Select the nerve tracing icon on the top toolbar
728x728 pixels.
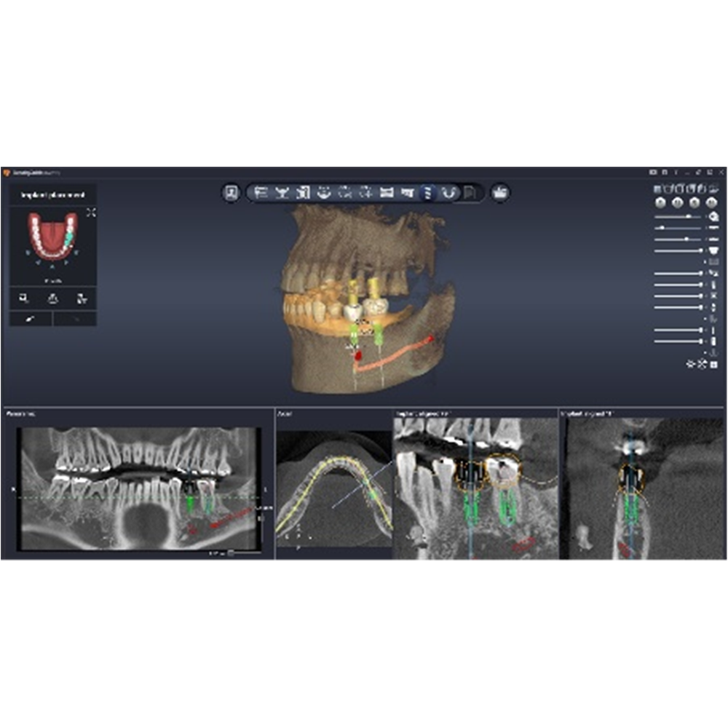(x=448, y=194)
